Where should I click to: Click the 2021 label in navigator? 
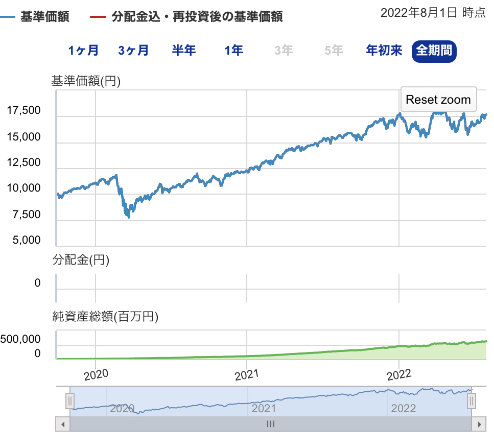[x=264, y=409]
